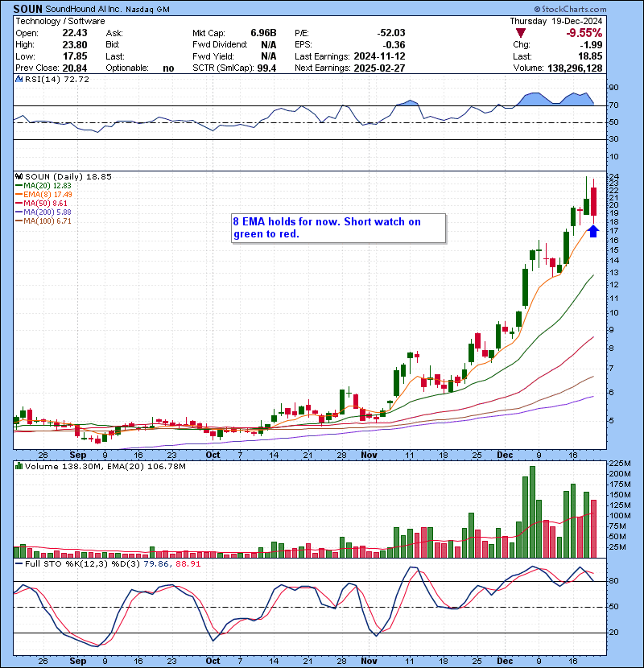Click the Low value 17.85

pos(75,56)
